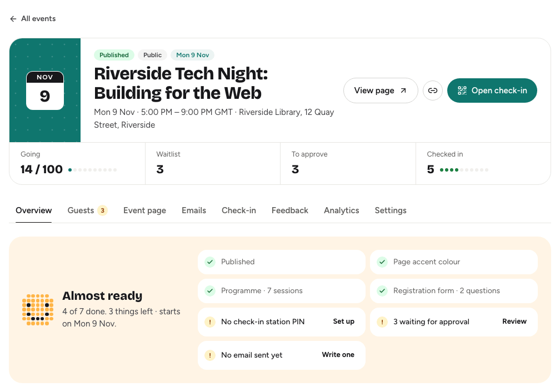Viewport: 560px width, 392px height.
Task: Open View page in new tab
Action: pos(381,91)
